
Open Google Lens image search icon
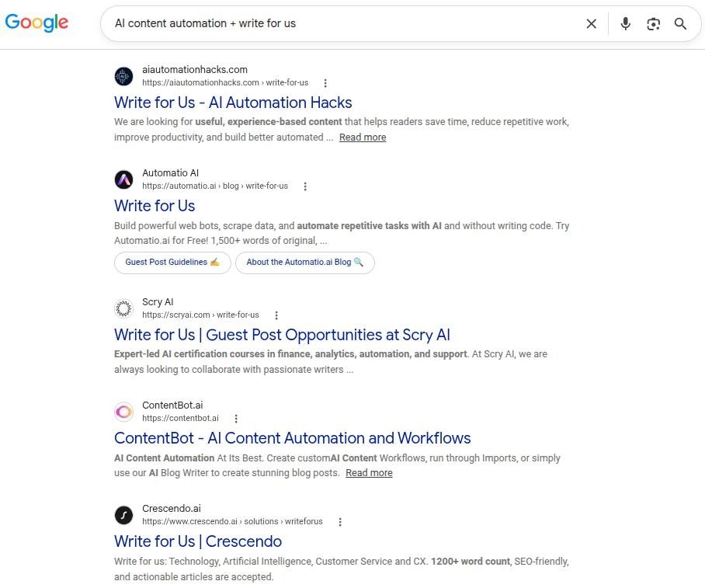653,24
